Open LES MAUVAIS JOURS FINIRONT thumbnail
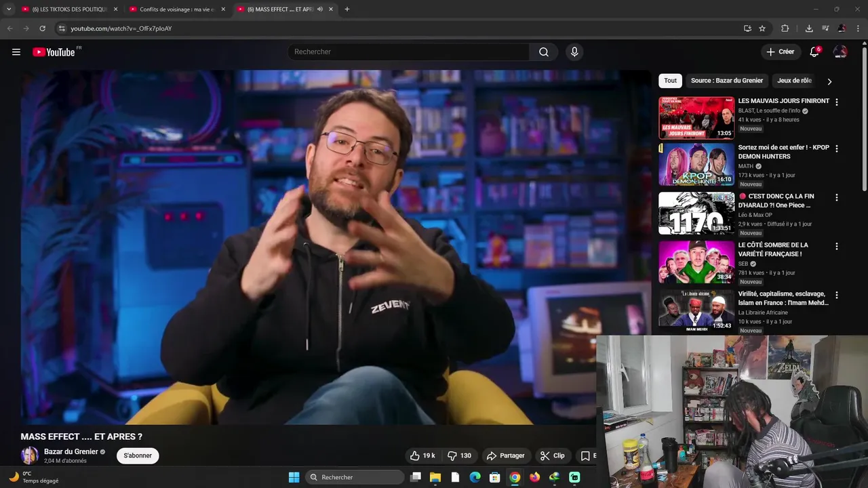This screenshot has height=488, width=868. click(x=696, y=118)
